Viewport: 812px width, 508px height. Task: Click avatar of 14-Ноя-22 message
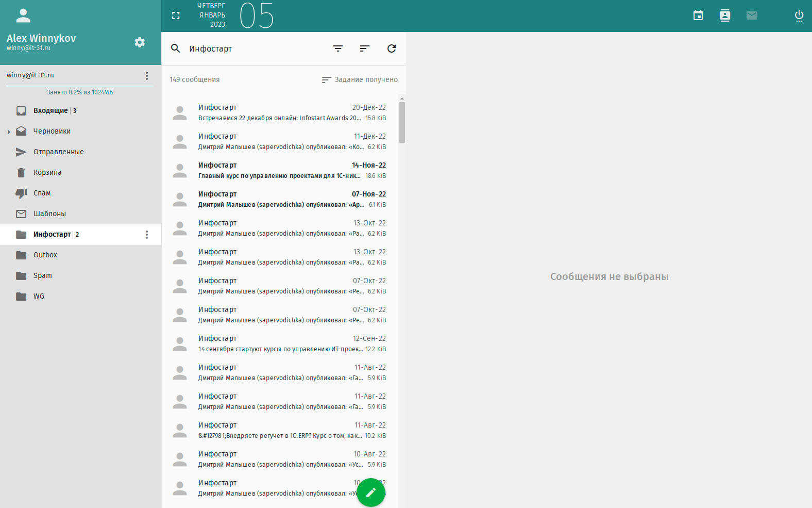(180, 170)
